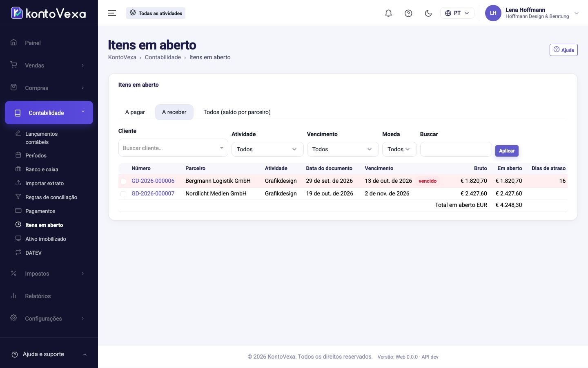Viewport: 588px width, 368px height.
Task: Open the Todas as atividades selector
Action: 156,13
